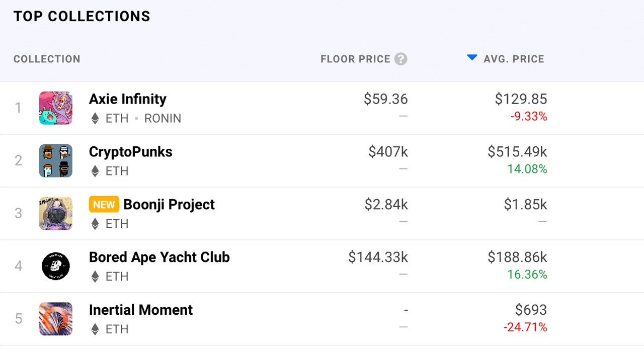The image size is (644, 362).
Task: Click the Boonji Project collection image
Action: 56,214
